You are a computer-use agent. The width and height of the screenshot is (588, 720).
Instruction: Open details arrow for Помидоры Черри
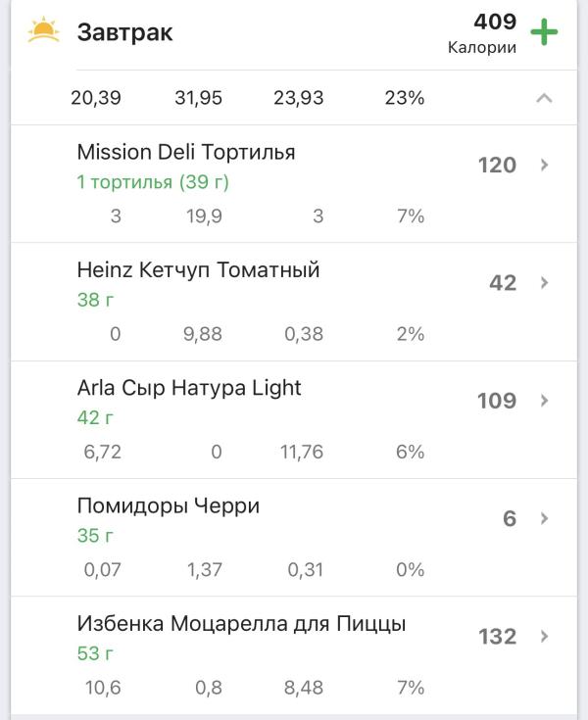544,518
